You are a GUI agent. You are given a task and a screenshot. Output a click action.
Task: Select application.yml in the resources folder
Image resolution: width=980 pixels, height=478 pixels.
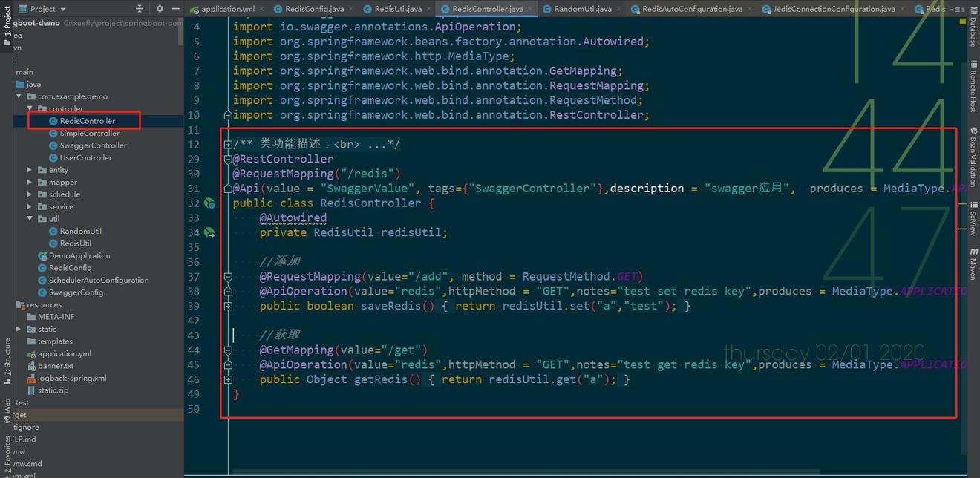(x=64, y=353)
